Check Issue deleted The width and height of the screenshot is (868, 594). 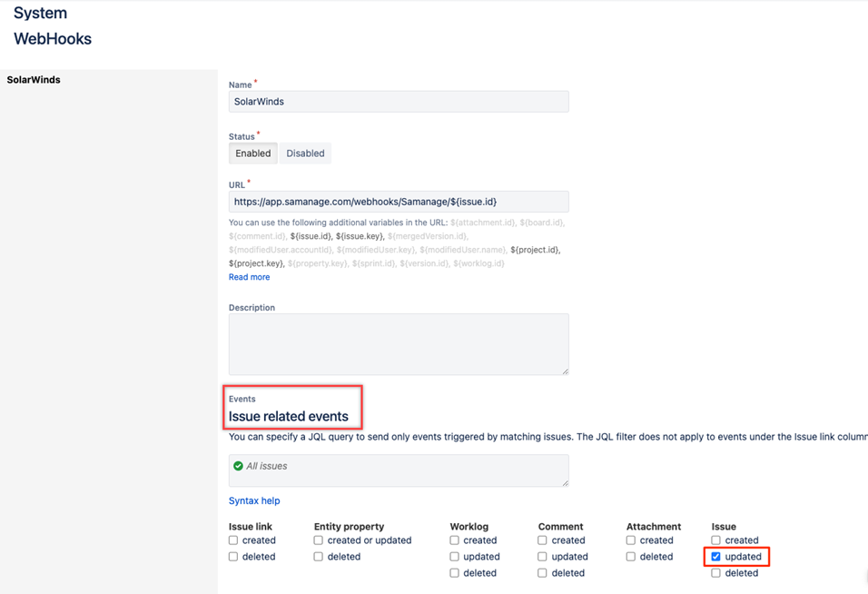[x=716, y=573]
